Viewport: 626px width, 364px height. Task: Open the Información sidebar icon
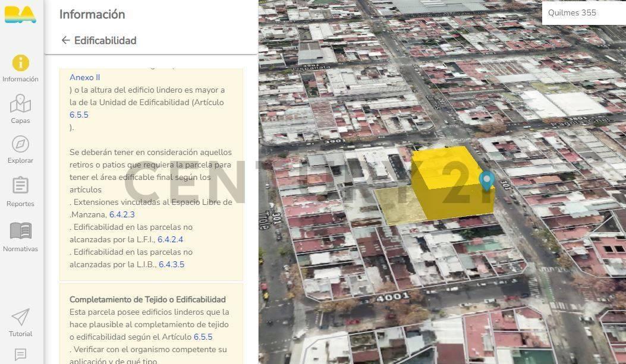click(20, 63)
